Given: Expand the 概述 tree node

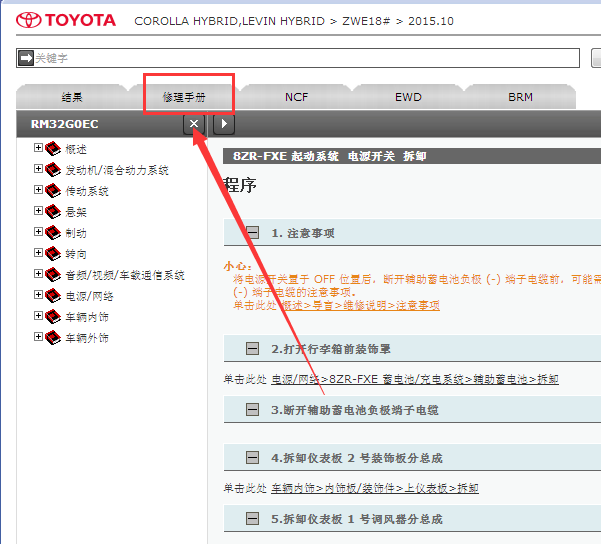Looking at the screenshot, I should (38, 148).
